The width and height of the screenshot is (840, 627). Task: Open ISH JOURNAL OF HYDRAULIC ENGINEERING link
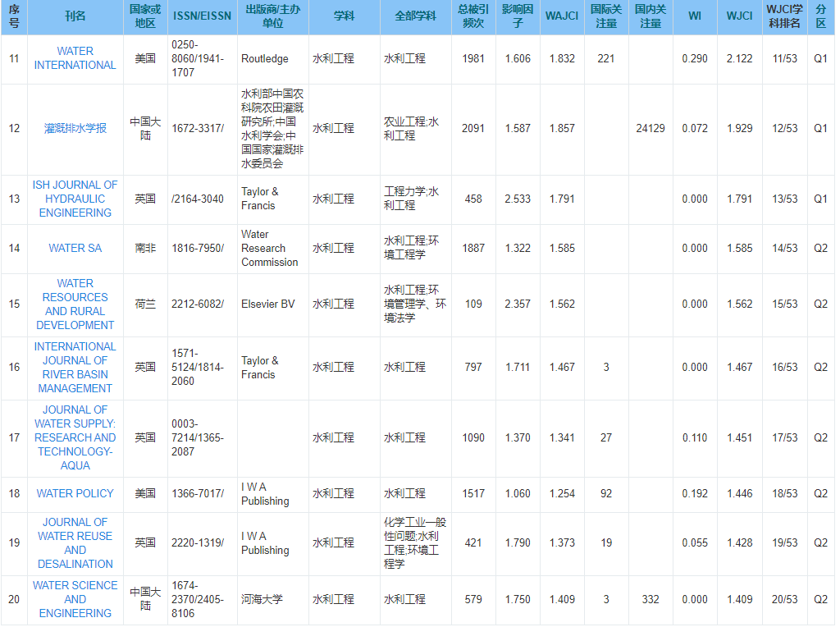click(75, 199)
